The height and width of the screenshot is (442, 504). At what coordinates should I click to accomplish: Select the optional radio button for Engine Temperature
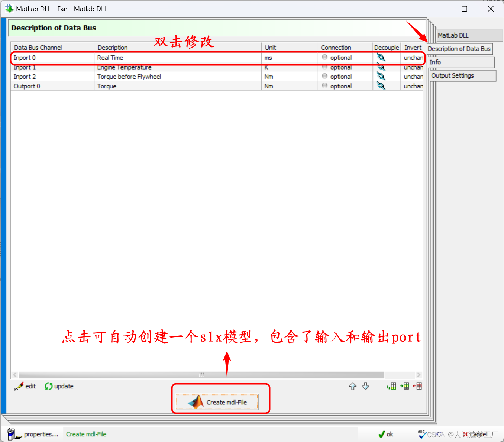click(x=324, y=67)
